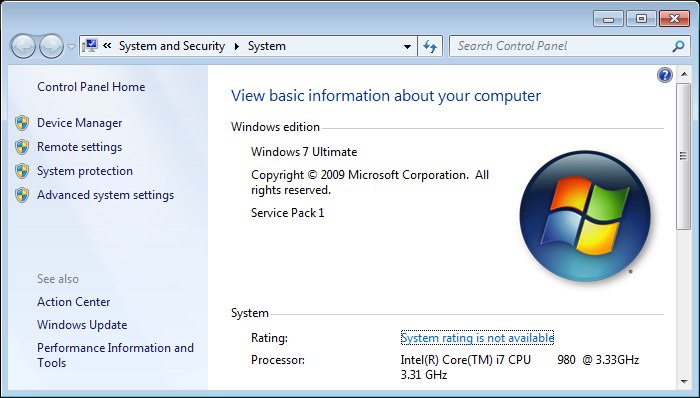Click the magnifier search icon
The image size is (700, 398).
point(678,46)
